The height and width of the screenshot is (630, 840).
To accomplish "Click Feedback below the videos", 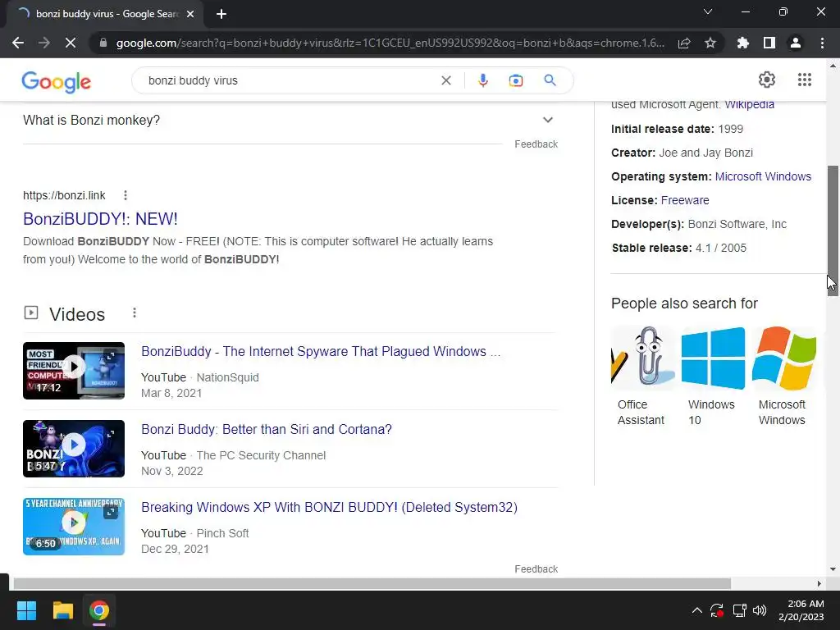I will point(536,569).
